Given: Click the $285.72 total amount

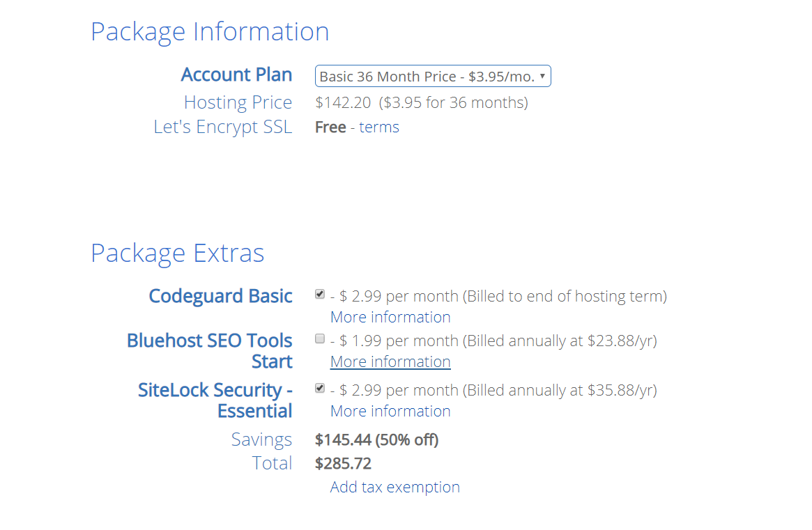Looking at the screenshot, I should pyautogui.click(x=344, y=463).
